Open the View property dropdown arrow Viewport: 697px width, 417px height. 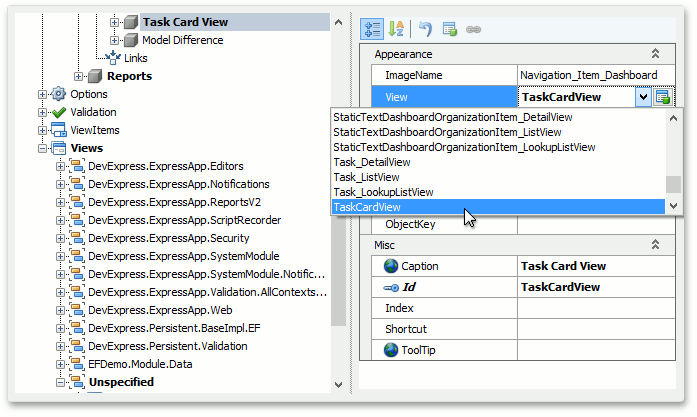point(643,97)
